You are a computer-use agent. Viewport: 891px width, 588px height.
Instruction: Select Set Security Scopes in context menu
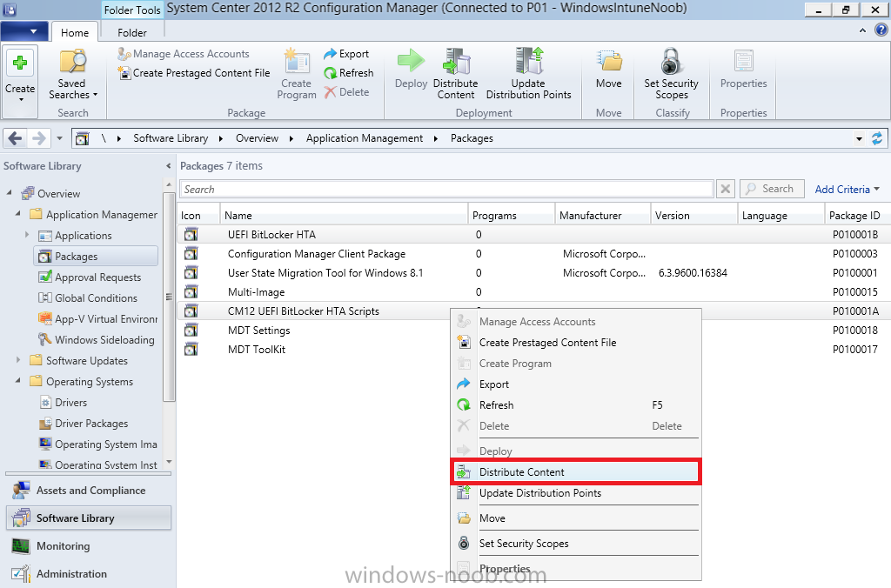pyautogui.click(x=576, y=544)
